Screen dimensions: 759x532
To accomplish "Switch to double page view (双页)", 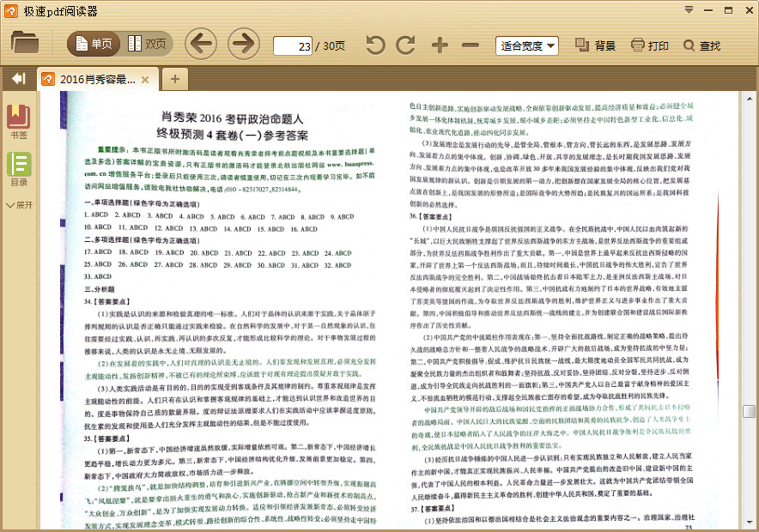I will pyautogui.click(x=147, y=45).
